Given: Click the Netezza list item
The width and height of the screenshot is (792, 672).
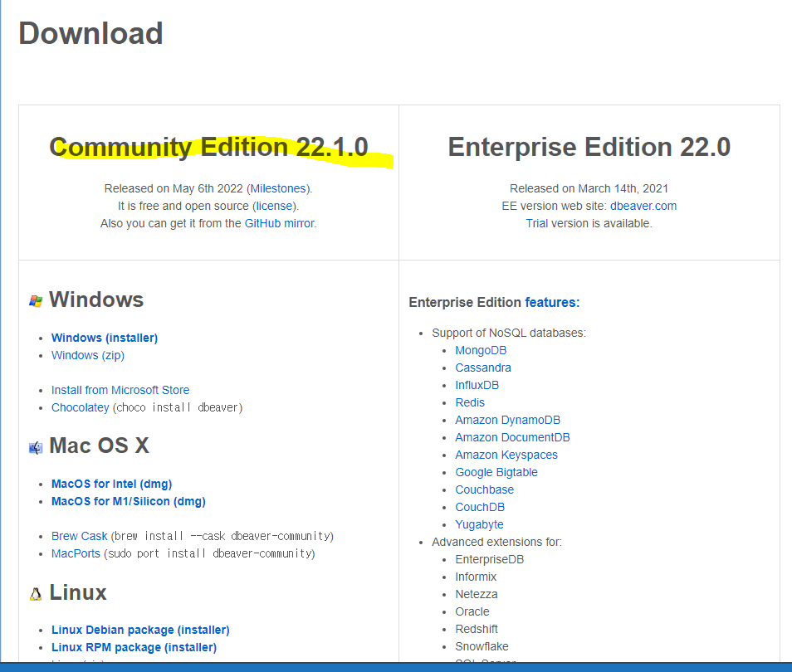Looking at the screenshot, I should tap(477, 594).
